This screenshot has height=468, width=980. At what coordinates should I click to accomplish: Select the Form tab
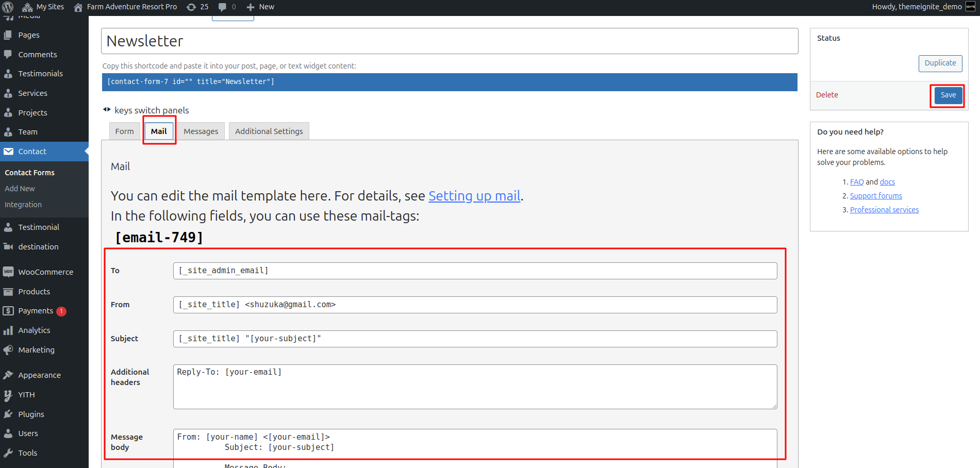click(x=124, y=131)
